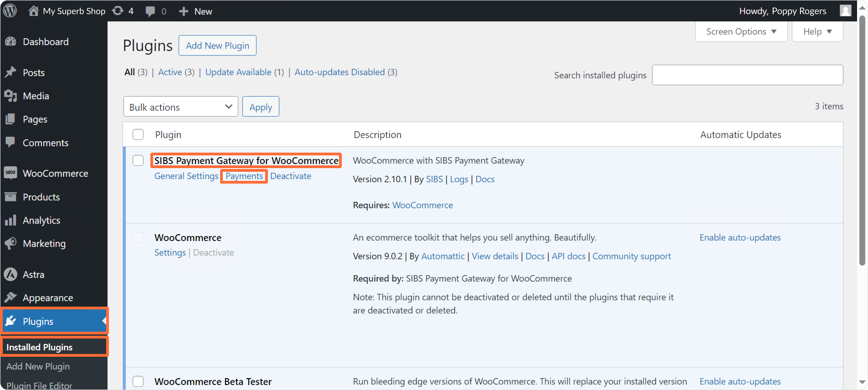
Task: Click the WordPress logo icon
Action: [x=10, y=11]
